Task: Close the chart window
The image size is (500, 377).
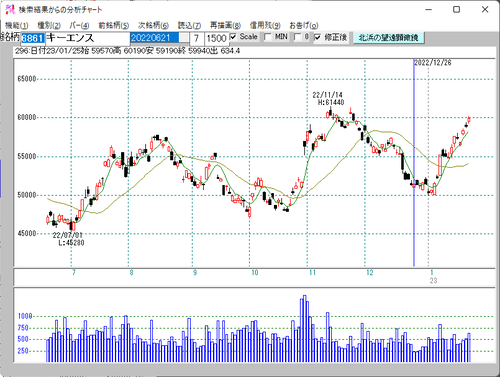Action: pyautogui.click(x=485, y=10)
